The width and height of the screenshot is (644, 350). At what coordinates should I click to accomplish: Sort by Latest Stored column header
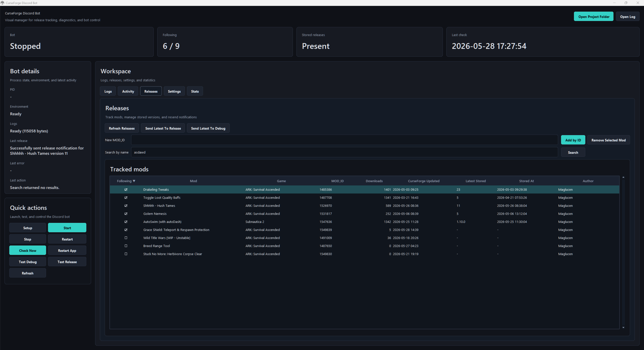click(475, 181)
